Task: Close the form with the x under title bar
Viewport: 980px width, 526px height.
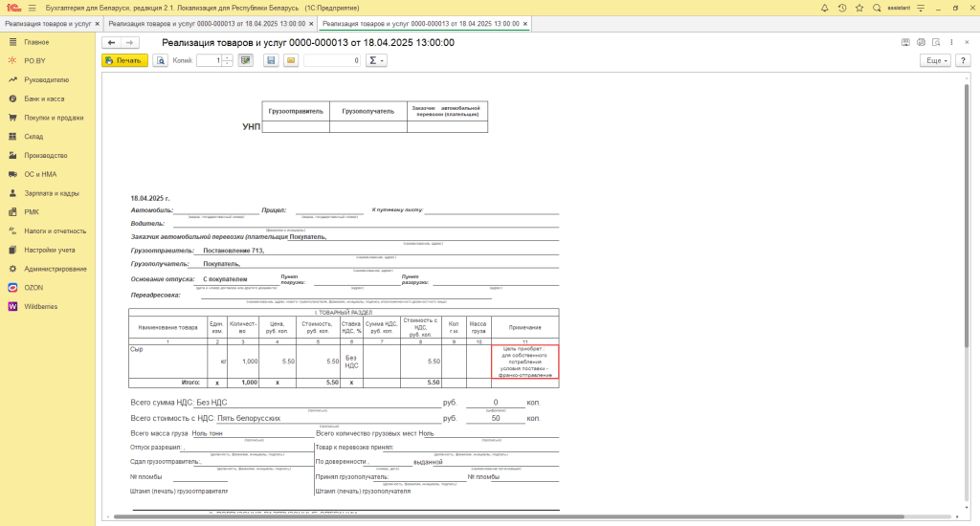Action: 967,42
